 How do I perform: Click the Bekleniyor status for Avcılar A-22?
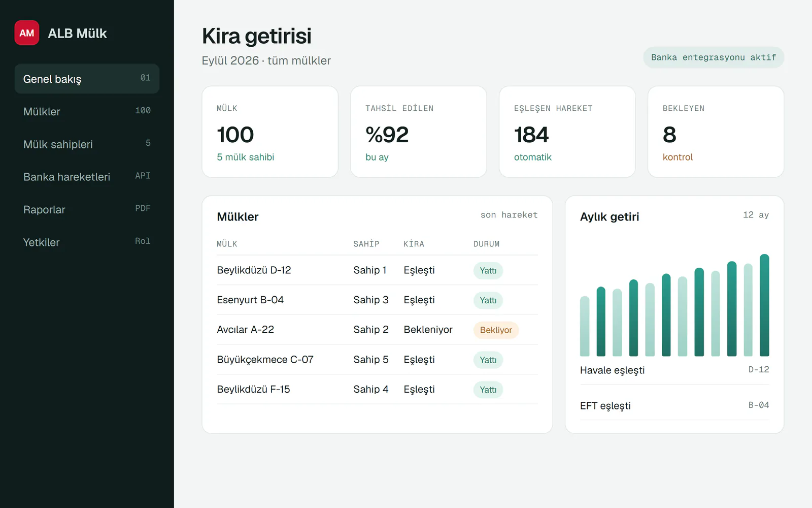coord(428,330)
